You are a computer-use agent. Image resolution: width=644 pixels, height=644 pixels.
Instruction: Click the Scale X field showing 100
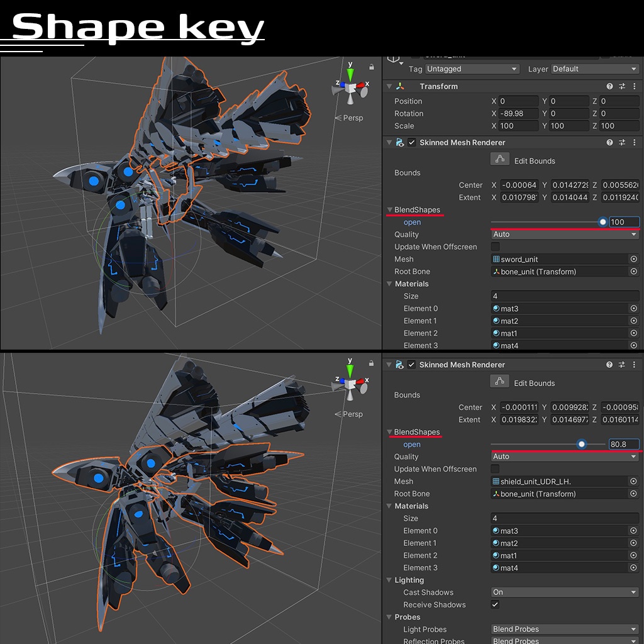pos(518,126)
